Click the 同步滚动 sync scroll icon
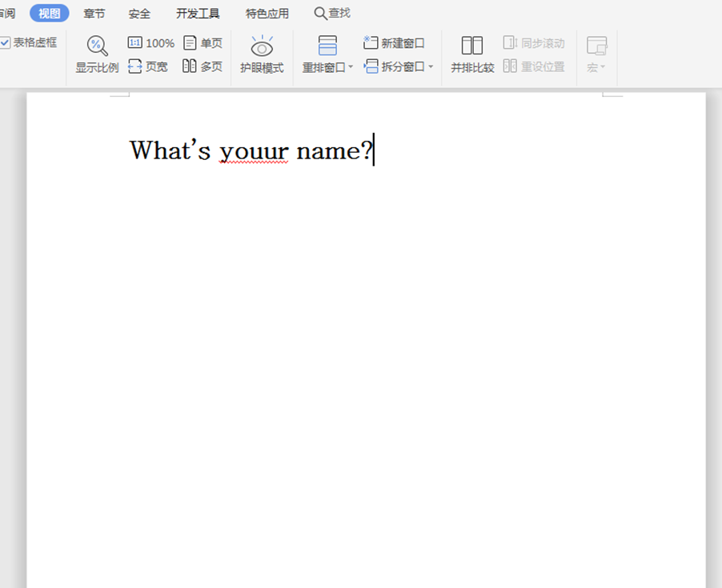The height and width of the screenshot is (588, 722). point(510,43)
